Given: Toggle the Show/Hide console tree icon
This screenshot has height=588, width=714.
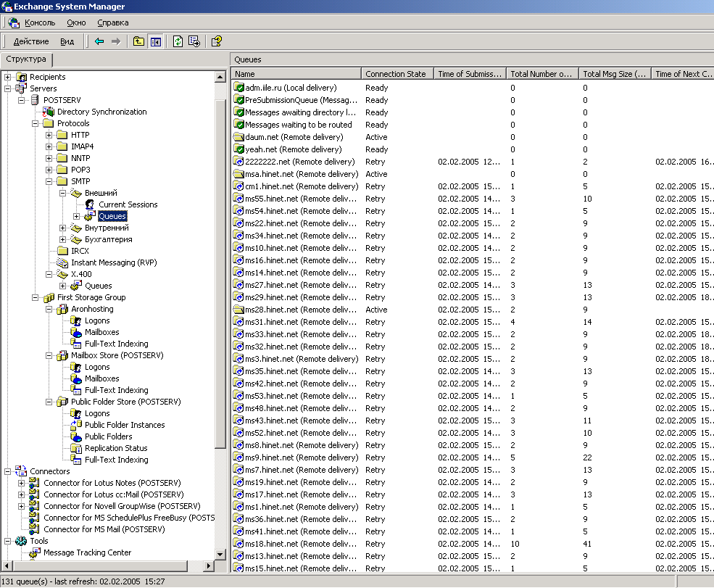Looking at the screenshot, I should click(x=156, y=41).
